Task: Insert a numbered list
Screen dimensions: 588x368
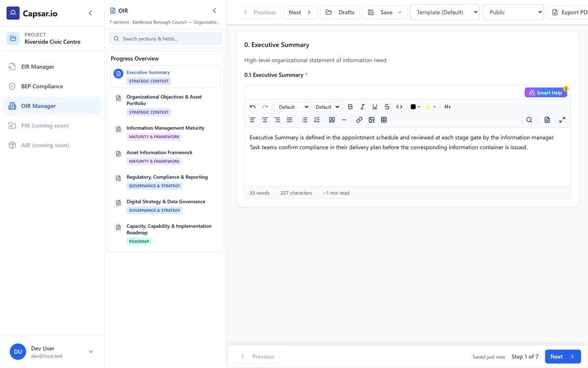Action: 317,120
